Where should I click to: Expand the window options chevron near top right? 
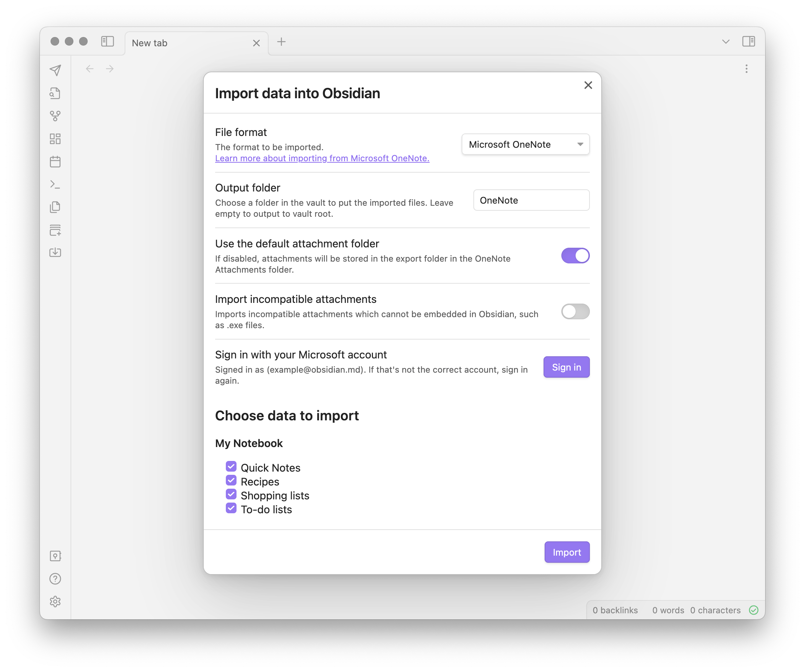click(726, 41)
